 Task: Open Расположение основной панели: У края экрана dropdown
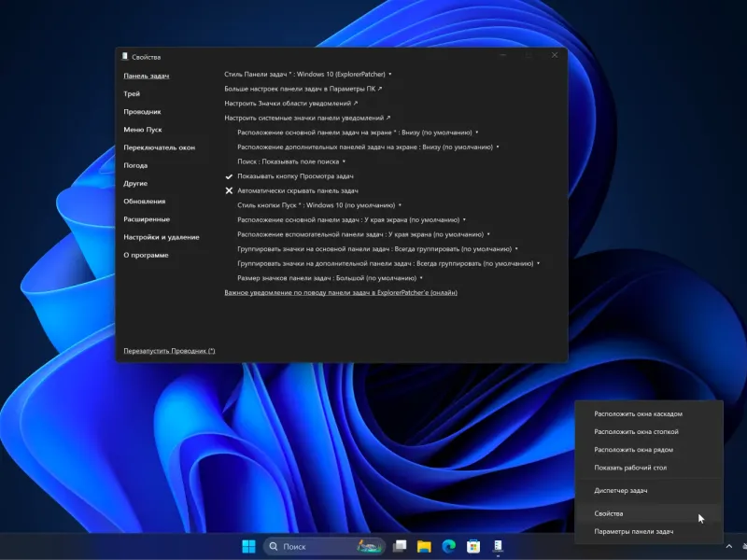(x=352, y=220)
